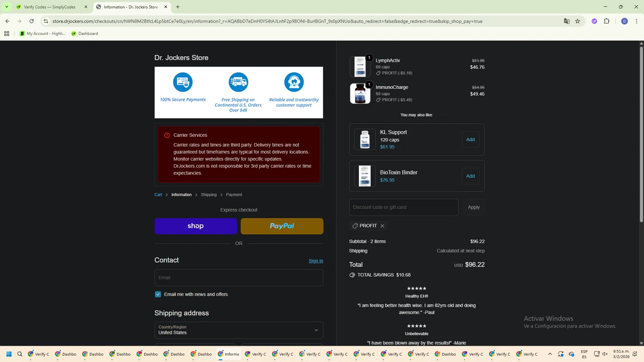Click the scrollbar down arrow
644x362 pixels.
641,343
